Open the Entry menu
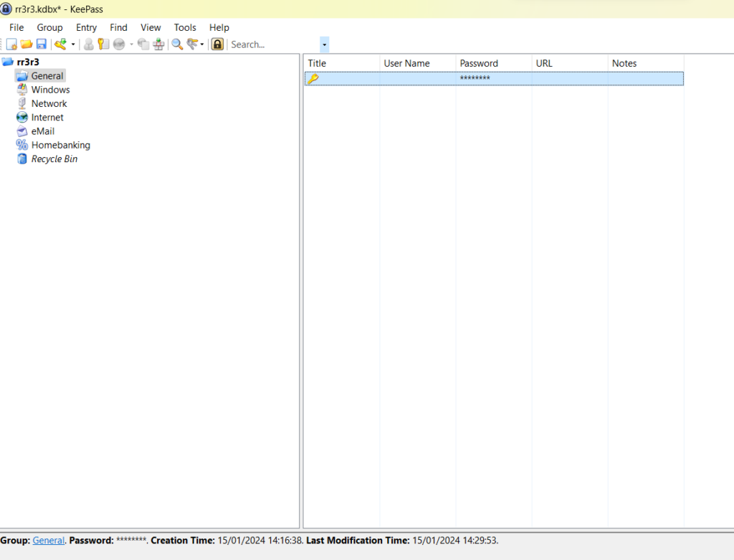734x560 pixels. click(x=86, y=27)
